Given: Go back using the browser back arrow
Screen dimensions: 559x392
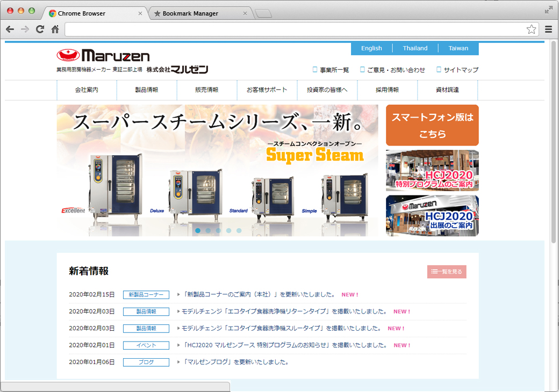Looking at the screenshot, I should point(10,30).
